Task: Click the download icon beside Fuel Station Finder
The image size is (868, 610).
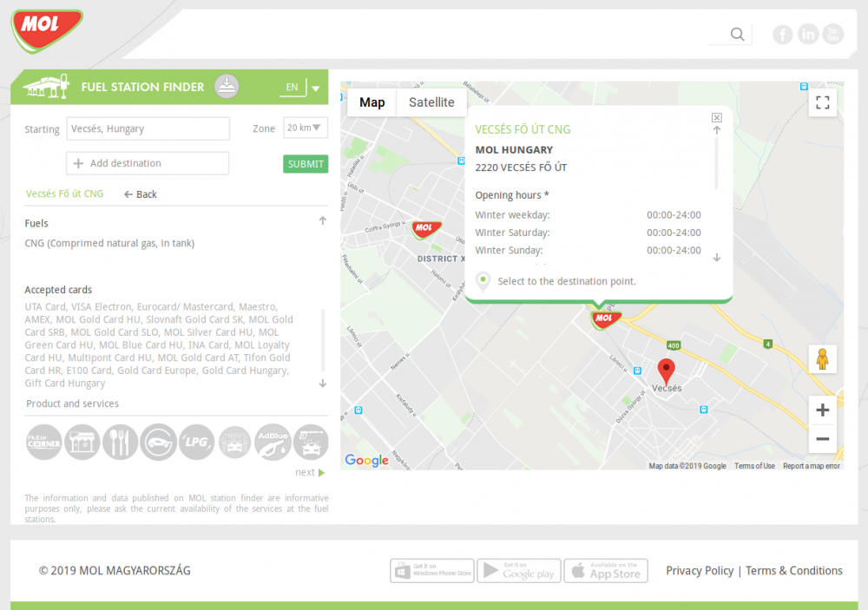Action: (227, 87)
